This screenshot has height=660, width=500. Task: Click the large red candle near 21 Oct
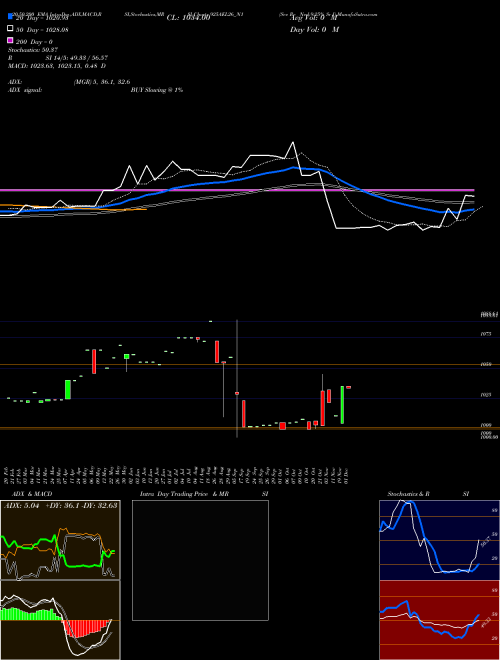[x=322, y=408]
